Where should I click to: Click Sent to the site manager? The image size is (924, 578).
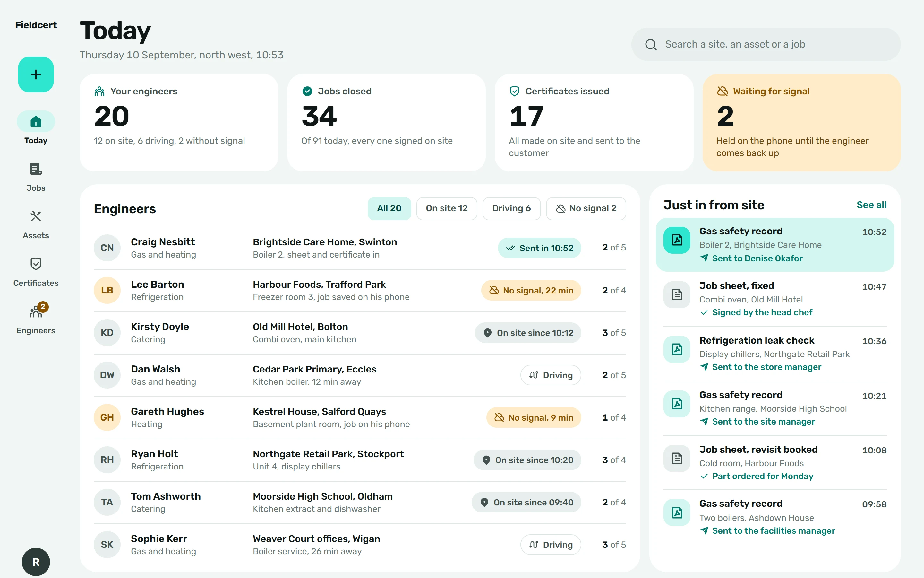click(763, 422)
